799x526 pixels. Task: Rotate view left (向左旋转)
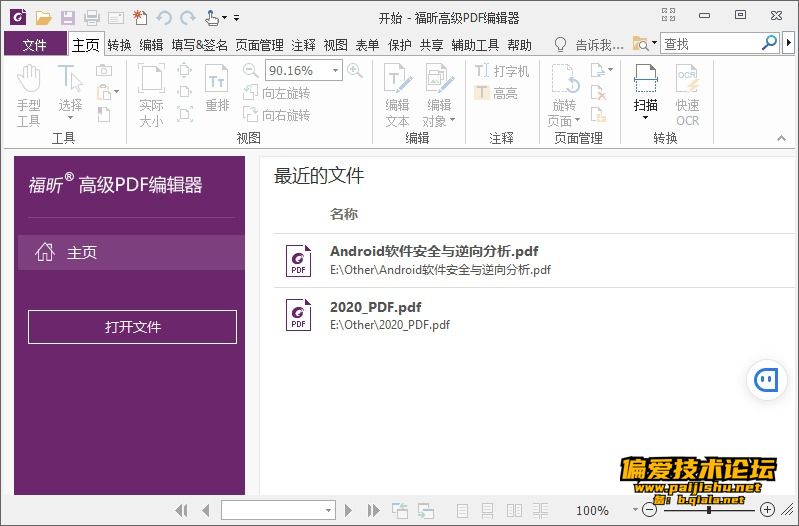point(277,93)
